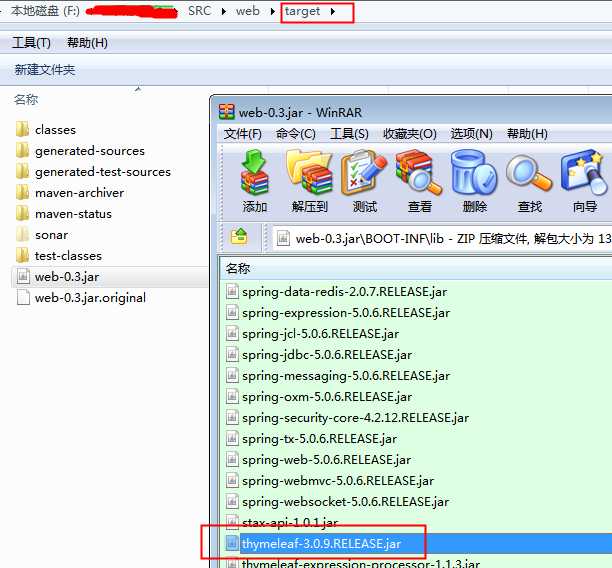Click the spring-expression jar file icon
The image size is (612, 568).
coord(232,312)
